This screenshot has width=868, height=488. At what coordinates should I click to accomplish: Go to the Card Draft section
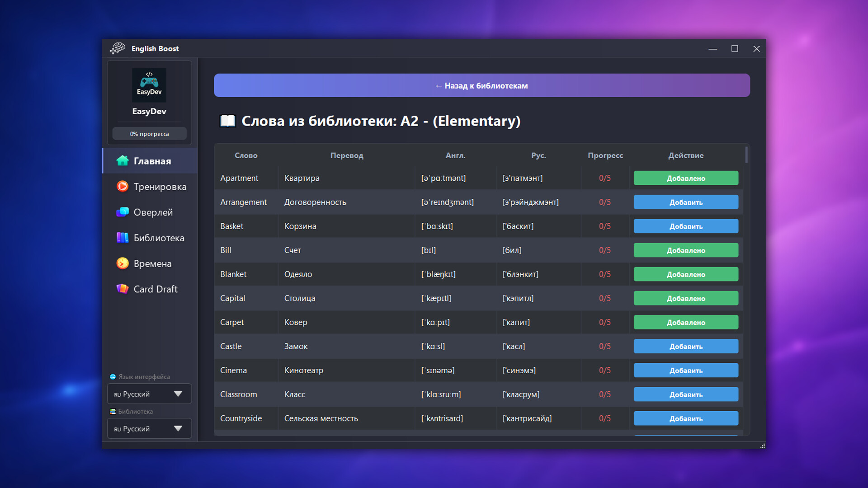click(x=155, y=289)
